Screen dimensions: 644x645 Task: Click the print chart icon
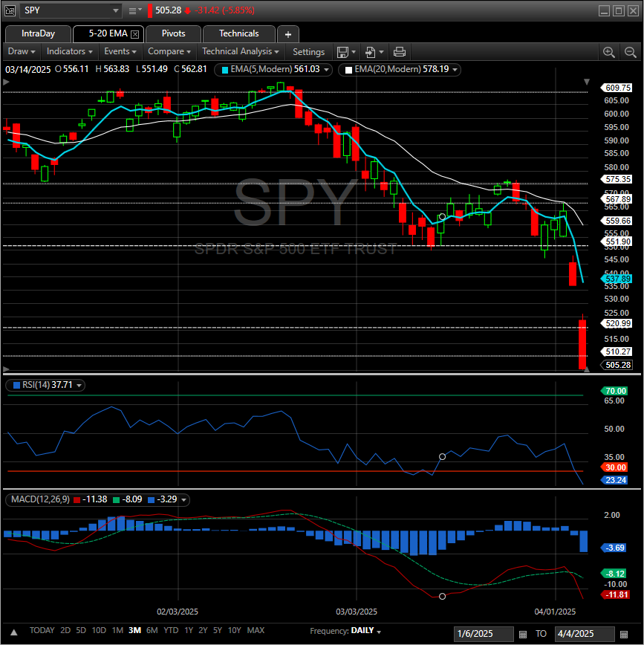pos(400,51)
